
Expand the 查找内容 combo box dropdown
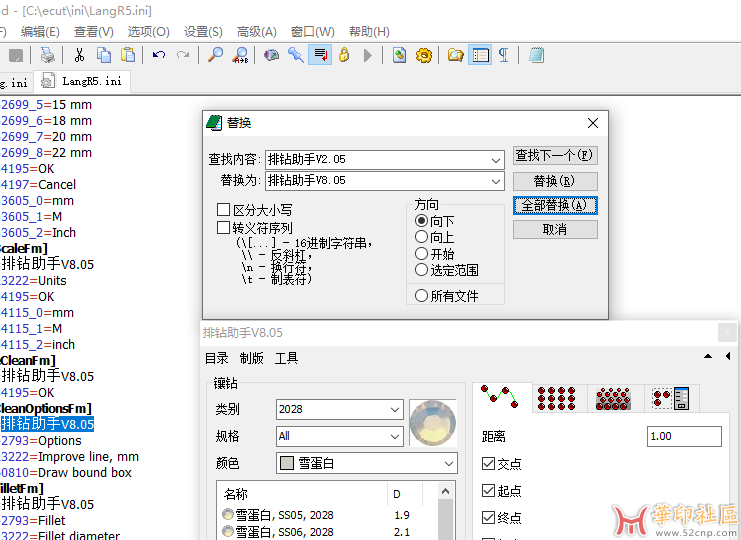click(495, 160)
